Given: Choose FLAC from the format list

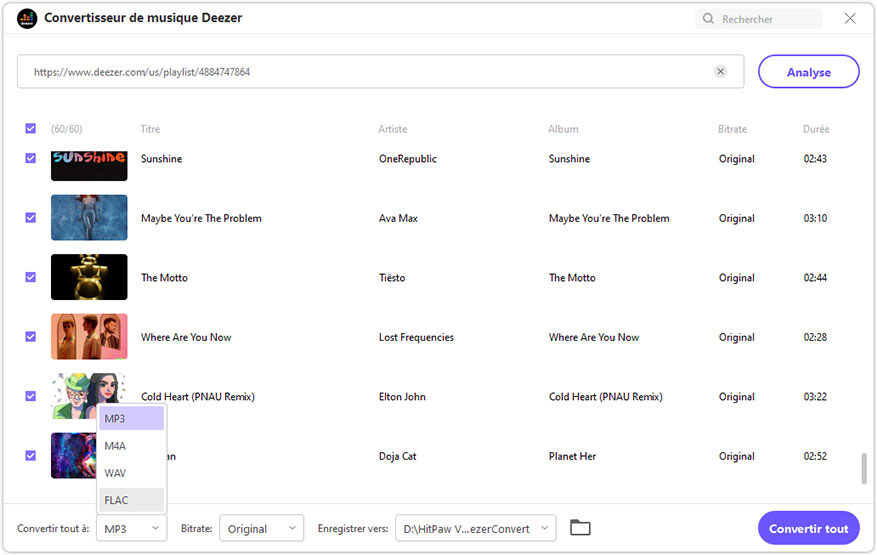Looking at the screenshot, I should click(x=131, y=500).
